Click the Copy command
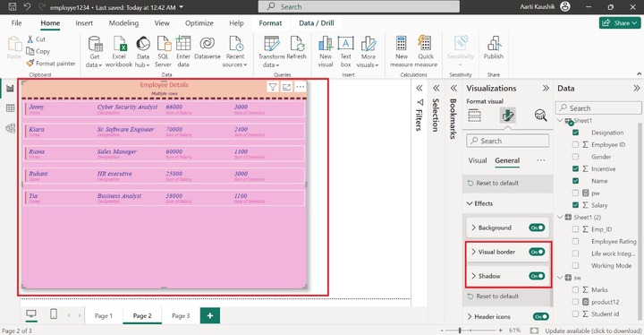The width and height of the screenshot is (644, 335). point(38,51)
